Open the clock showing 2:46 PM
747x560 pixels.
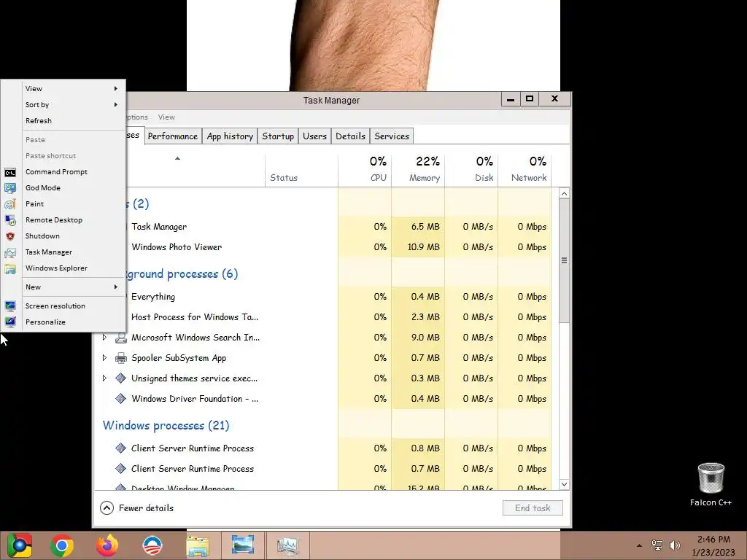click(x=713, y=545)
